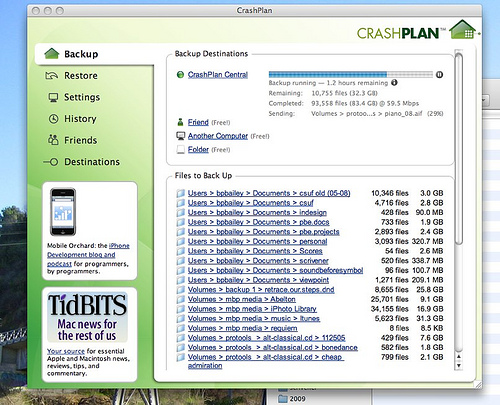Open the 'Your source' TidBITS link
The height and width of the screenshot is (405, 500).
[x=66, y=351]
